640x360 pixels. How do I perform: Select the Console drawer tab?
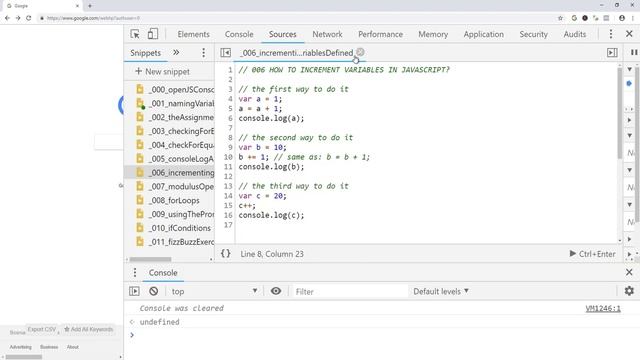[163, 273]
